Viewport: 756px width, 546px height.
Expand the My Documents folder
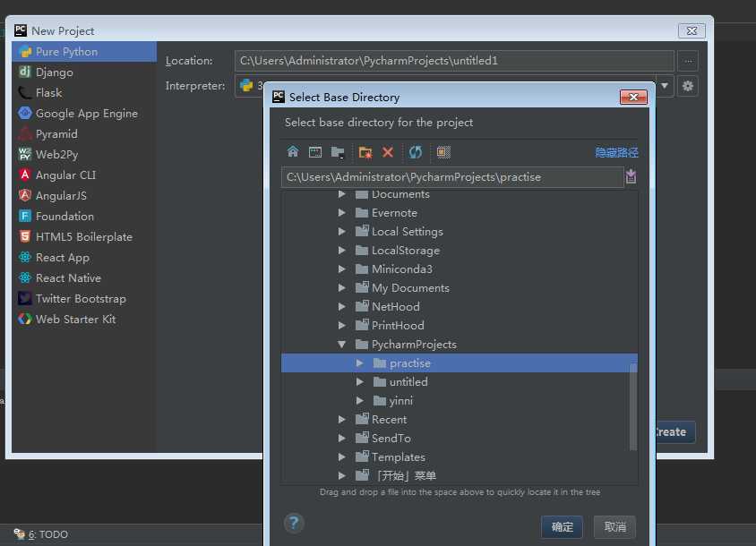[x=342, y=287]
